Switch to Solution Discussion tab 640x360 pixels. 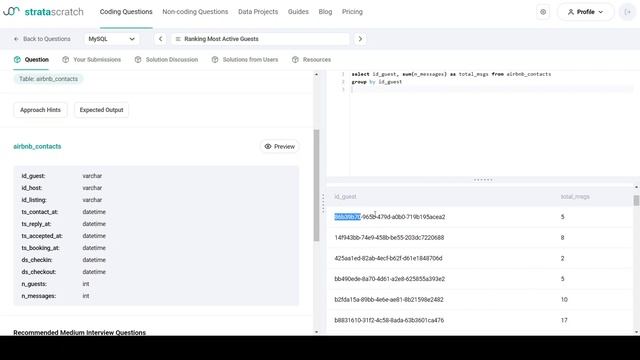pos(167,60)
